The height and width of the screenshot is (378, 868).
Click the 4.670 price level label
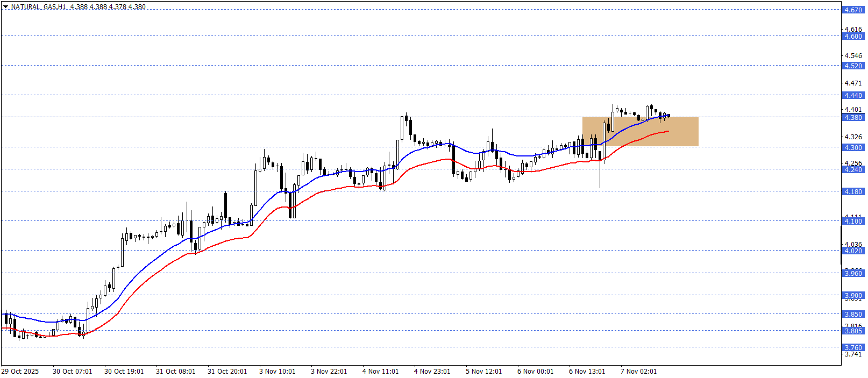coord(853,10)
